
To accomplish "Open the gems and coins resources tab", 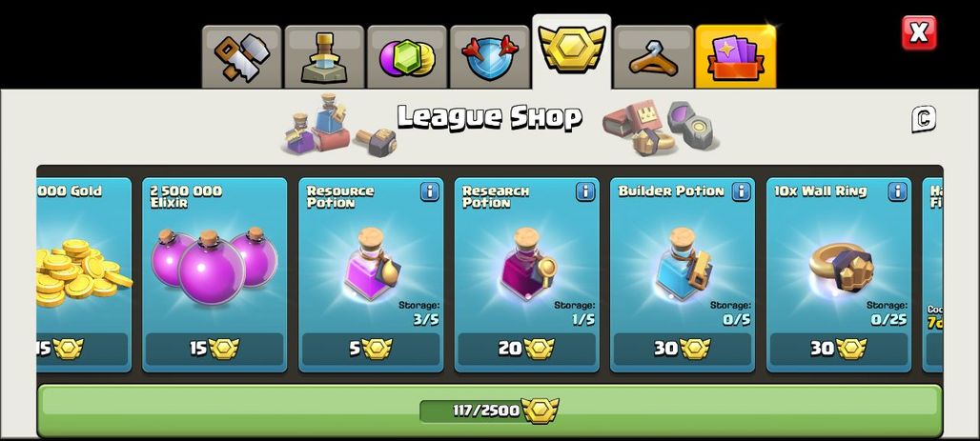I will 407,57.
